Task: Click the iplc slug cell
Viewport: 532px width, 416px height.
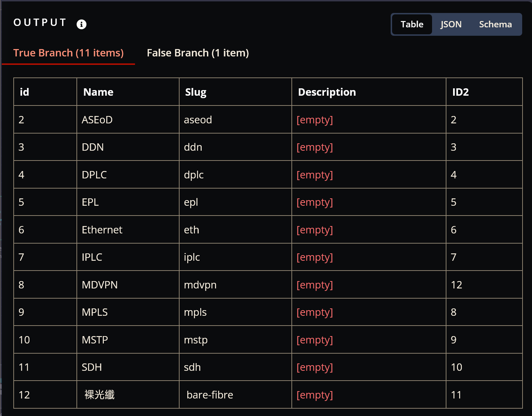Action: click(235, 257)
